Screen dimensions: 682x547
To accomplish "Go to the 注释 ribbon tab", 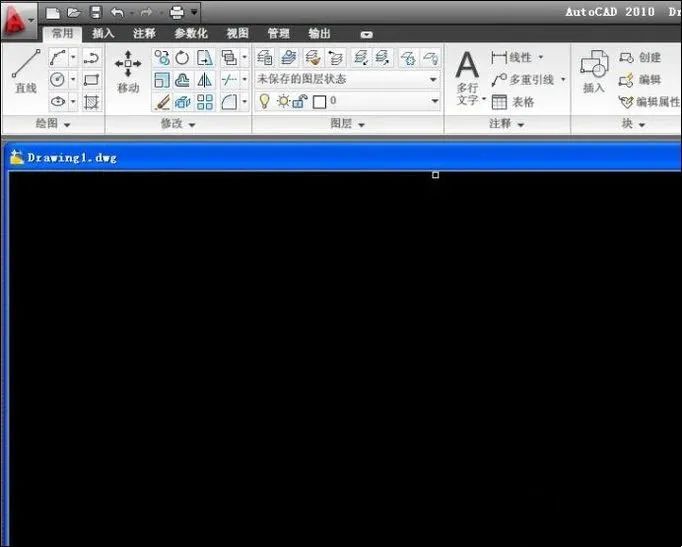I will tap(144, 33).
